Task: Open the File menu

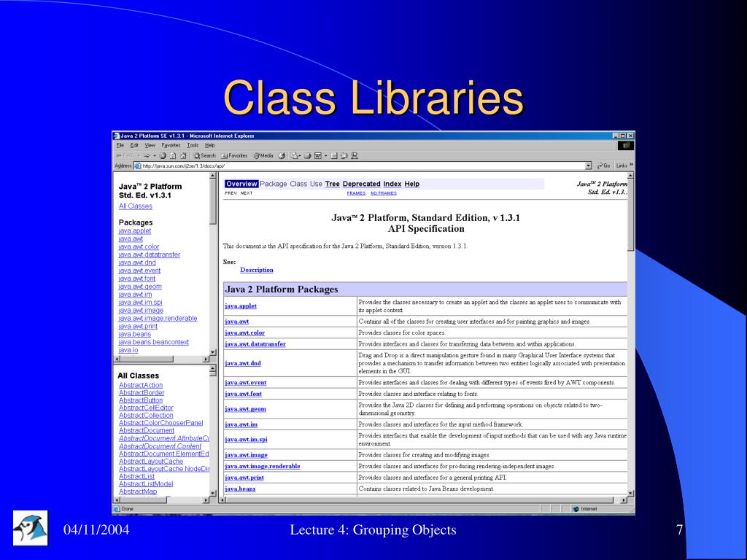Action: click(120, 145)
